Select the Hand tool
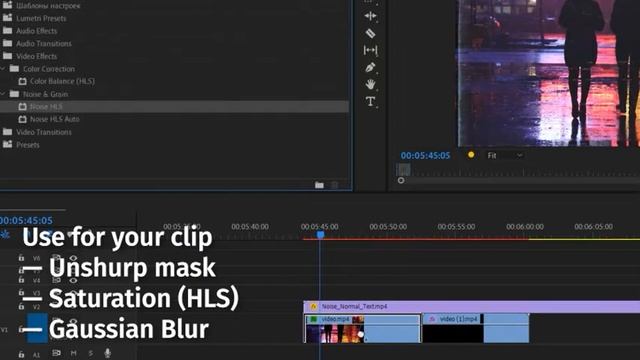The width and height of the screenshot is (640, 360). 370,84
